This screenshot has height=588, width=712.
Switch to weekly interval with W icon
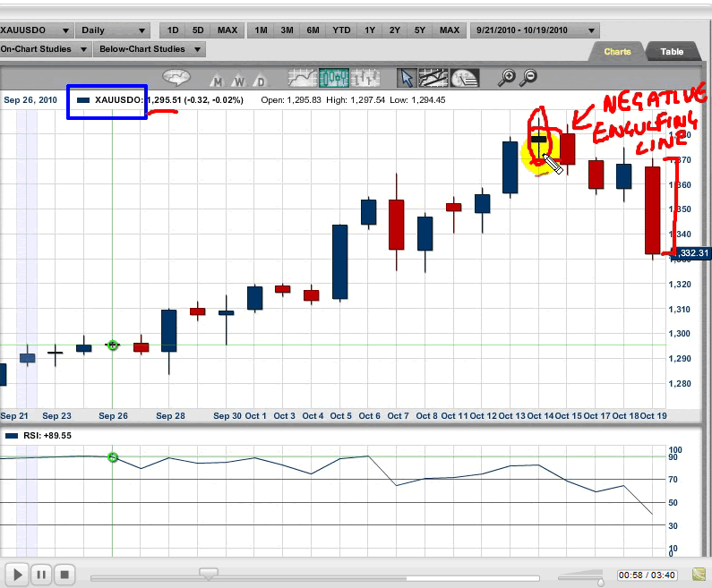[238, 80]
